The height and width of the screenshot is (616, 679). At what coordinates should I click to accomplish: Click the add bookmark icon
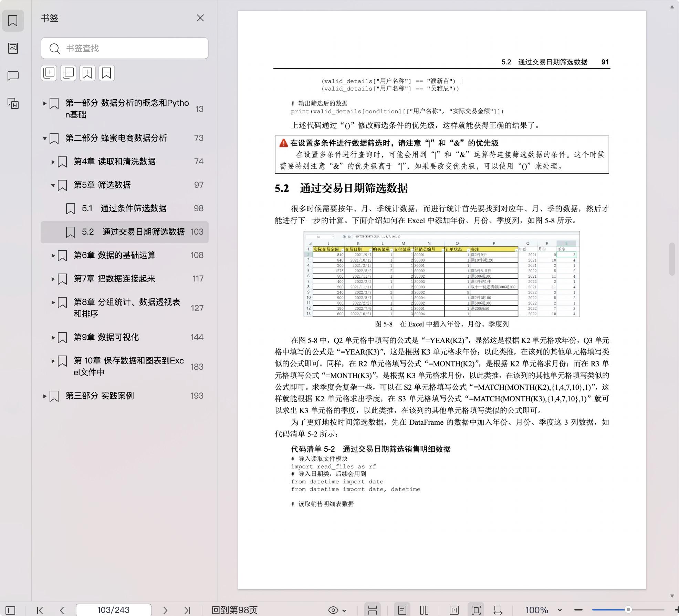(x=87, y=73)
